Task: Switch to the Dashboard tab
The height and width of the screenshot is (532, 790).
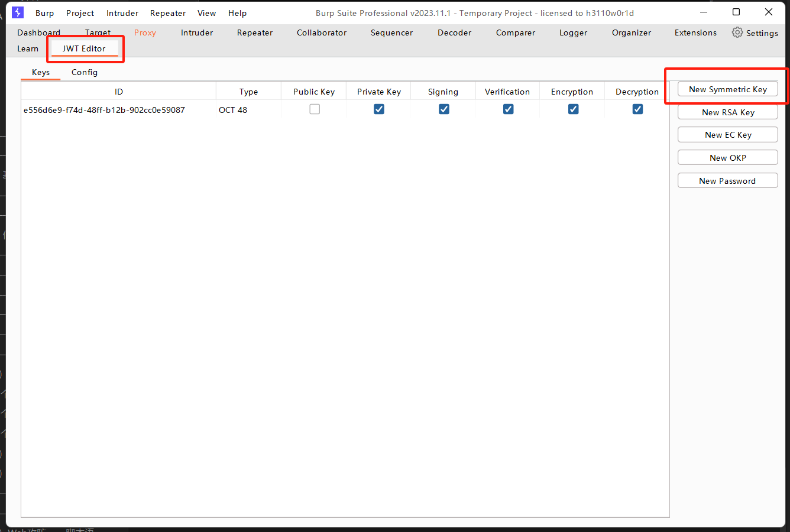Action: (39, 33)
